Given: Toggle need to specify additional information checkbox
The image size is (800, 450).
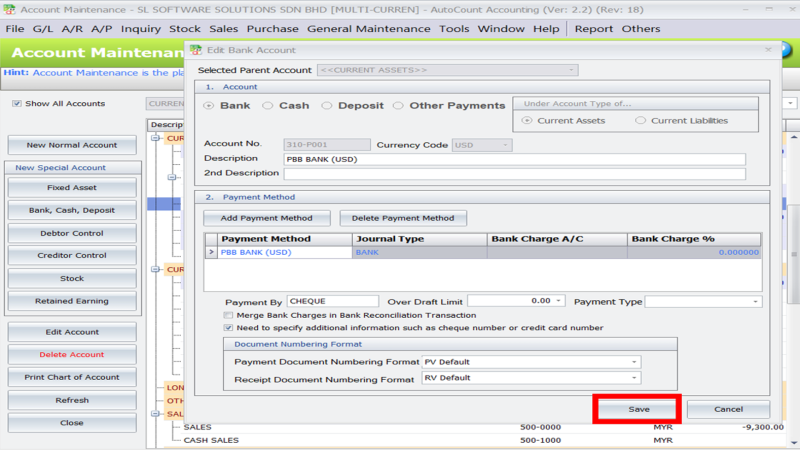Looking at the screenshot, I should [228, 328].
